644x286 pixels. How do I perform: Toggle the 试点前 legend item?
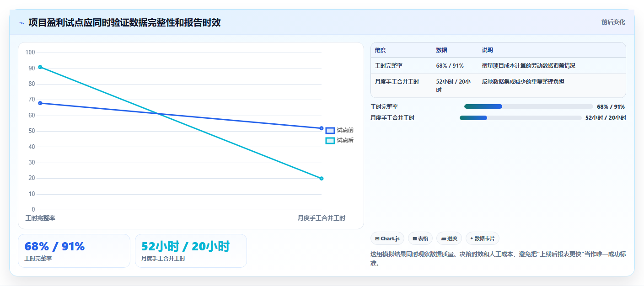coord(339,130)
